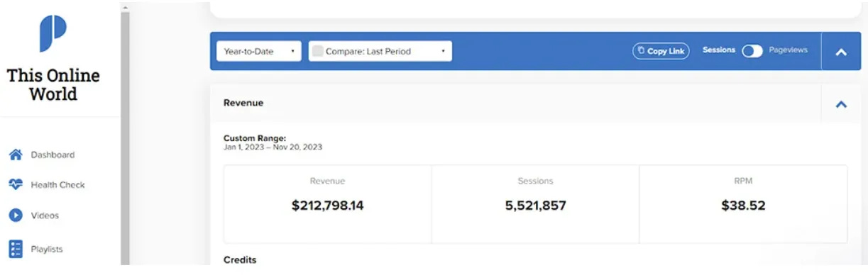This screenshot has height=275, width=868.
Task: Click the Revenue section heading
Action: (x=243, y=103)
